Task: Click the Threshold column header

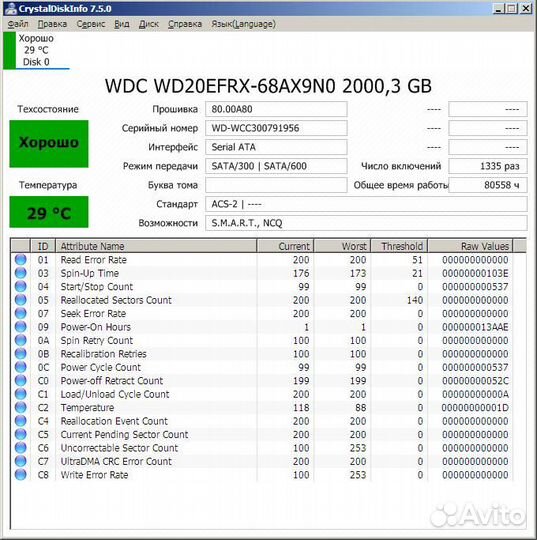Action: 399,246
